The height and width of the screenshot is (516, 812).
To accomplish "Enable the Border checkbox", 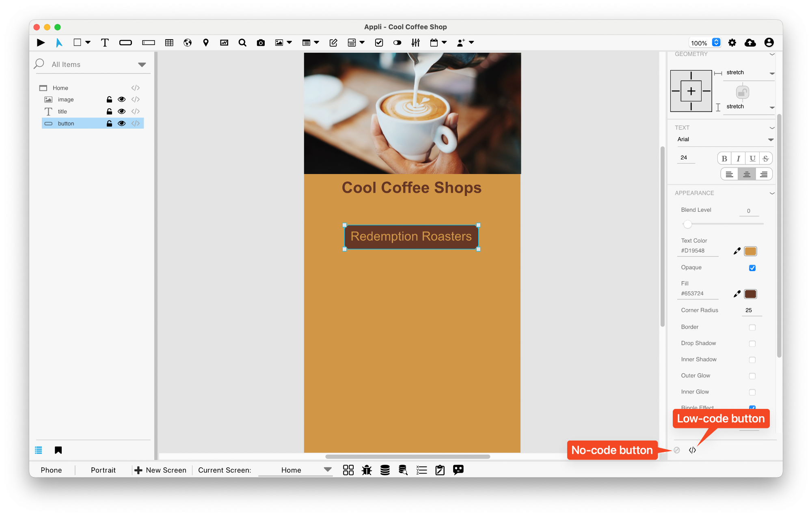I will click(752, 327).
